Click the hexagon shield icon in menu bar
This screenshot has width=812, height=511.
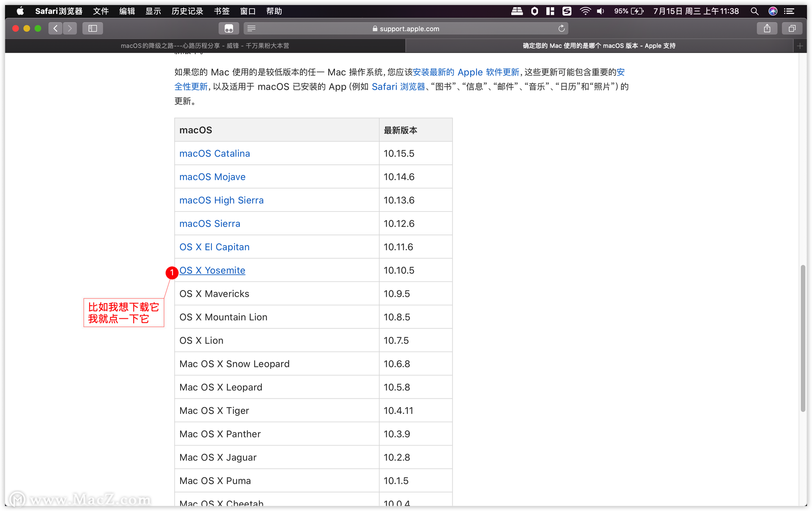(x=535, y=11)
